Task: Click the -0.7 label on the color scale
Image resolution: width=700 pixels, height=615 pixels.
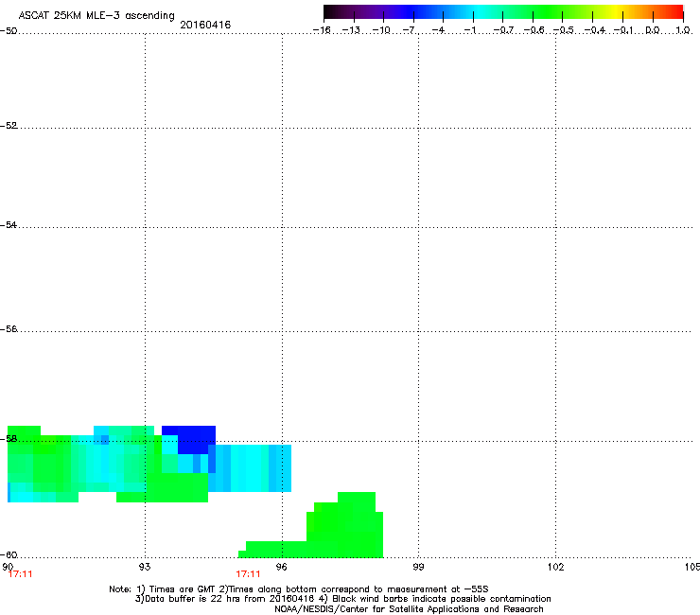Action: pos(503,30)
